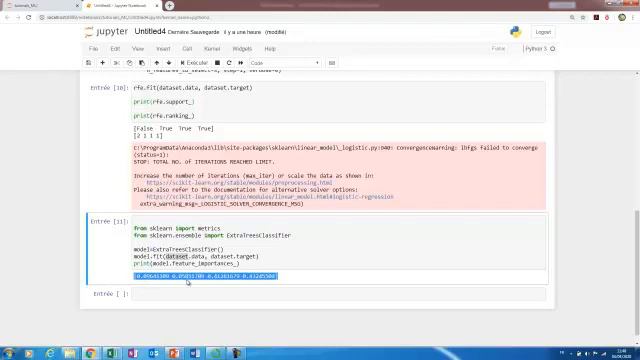Reload the page in the browser
640x360 pixels.
tap(29, 18)
